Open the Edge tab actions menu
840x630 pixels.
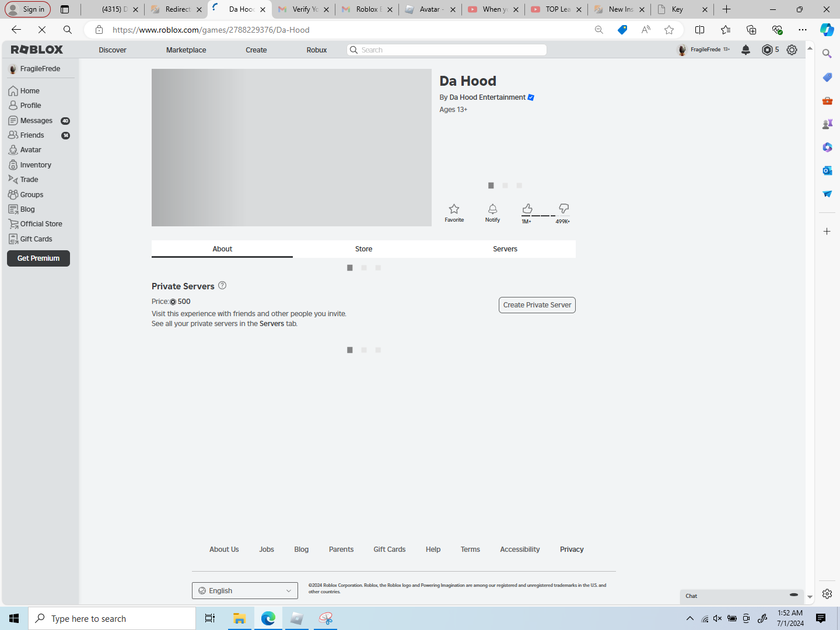coord(65,9)
